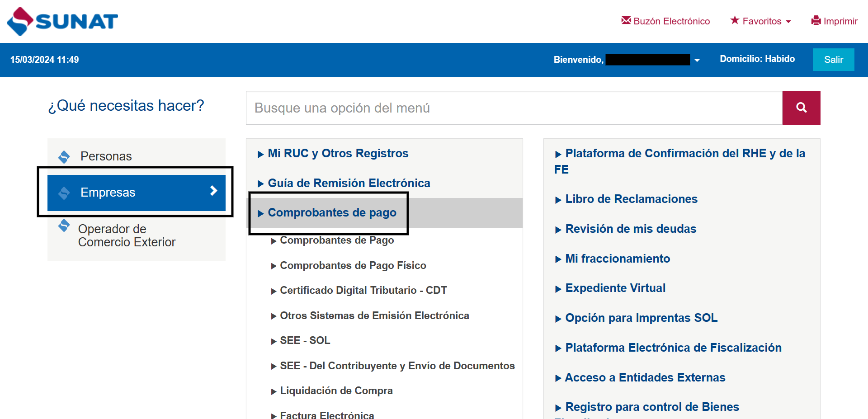Expand the user dropdown after Bienvenido
Screen dimensions: 868x419
pyautogui.click(x=697, y=60)
